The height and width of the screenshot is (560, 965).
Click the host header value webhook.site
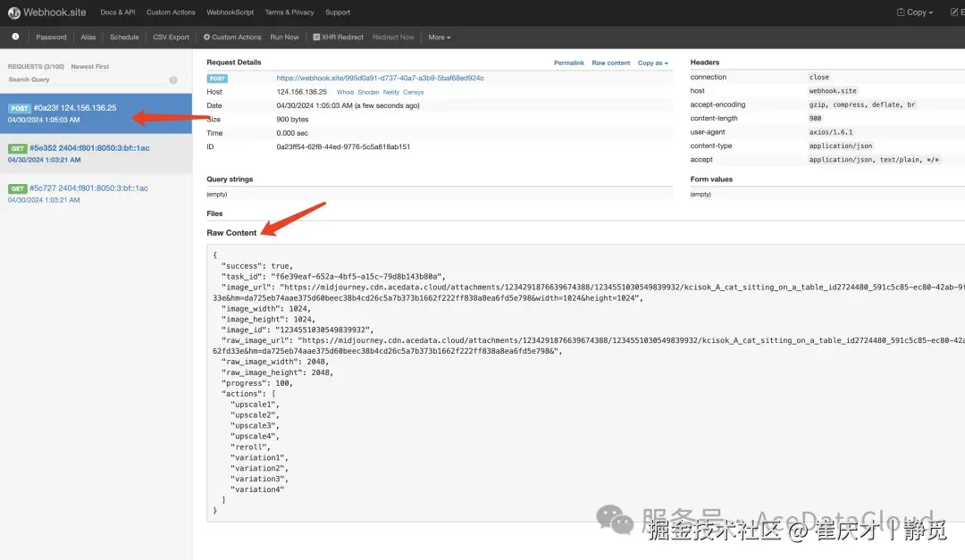(x=832, y=90)
